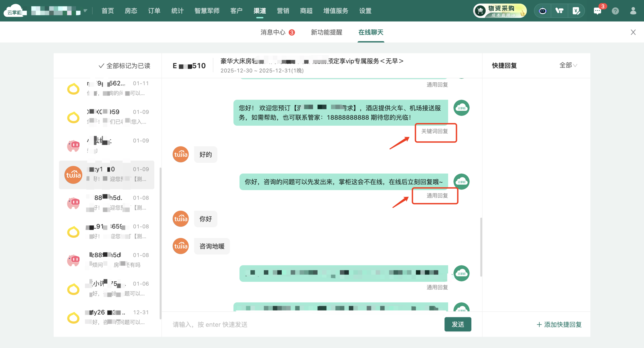This screenshot has height=348, width=644.
Task: Open the message bubble notification icon
Action: (597, 11)
